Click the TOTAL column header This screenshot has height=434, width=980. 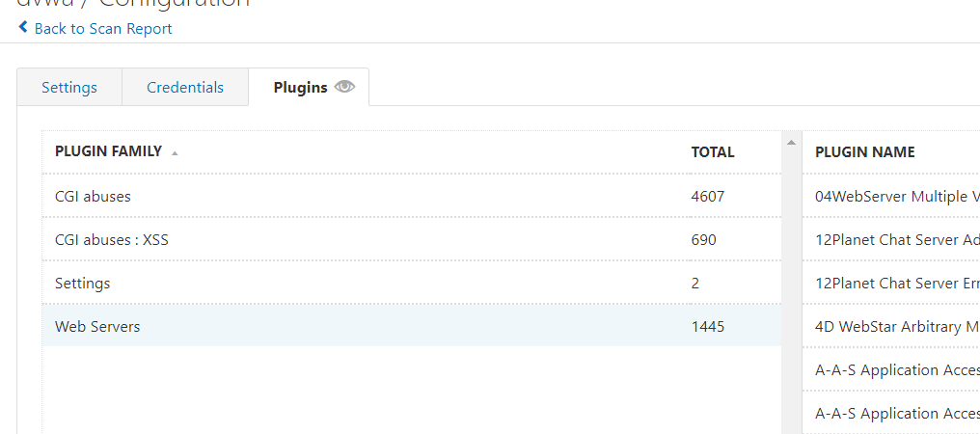pos(713,152)
